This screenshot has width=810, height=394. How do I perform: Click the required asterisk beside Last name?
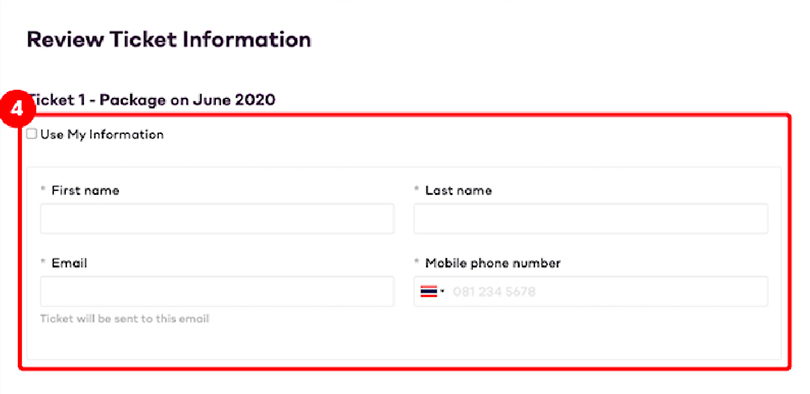(417, 190)
